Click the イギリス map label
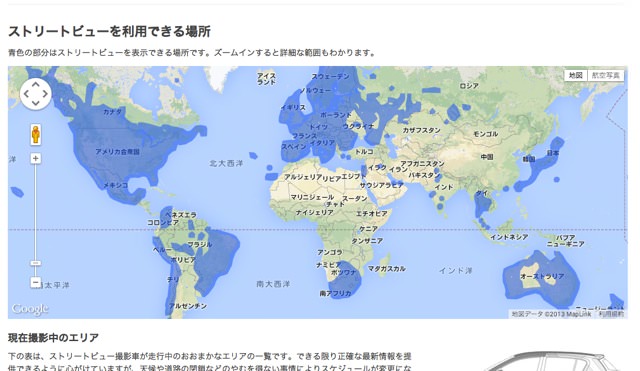Viewport: 640px width, 371px height. pos(293,107)
